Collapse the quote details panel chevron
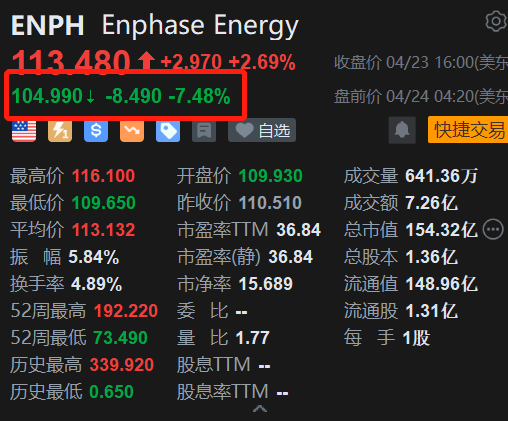This screenshot has width=508, height=421. (x=260, y=409)
